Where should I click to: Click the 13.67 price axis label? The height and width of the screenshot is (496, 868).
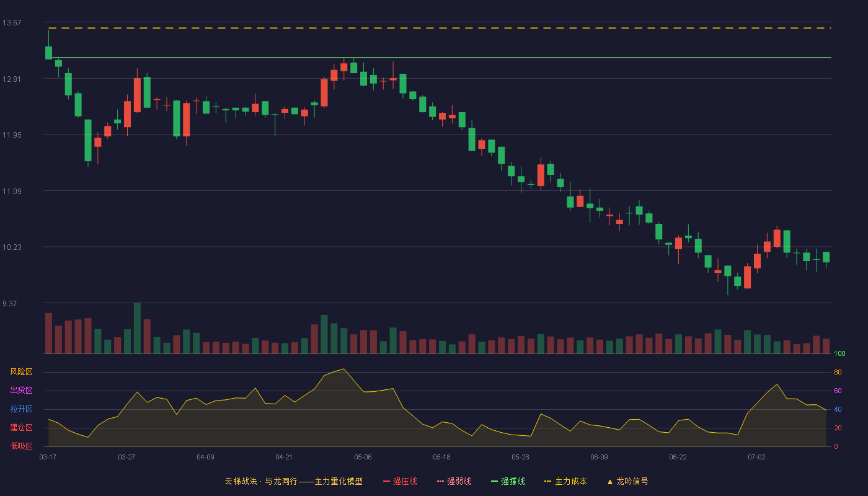(12, 23)
